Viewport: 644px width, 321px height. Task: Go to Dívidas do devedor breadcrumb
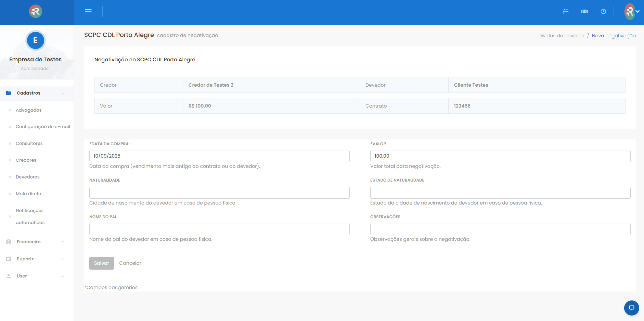click(x=561, y=36)
